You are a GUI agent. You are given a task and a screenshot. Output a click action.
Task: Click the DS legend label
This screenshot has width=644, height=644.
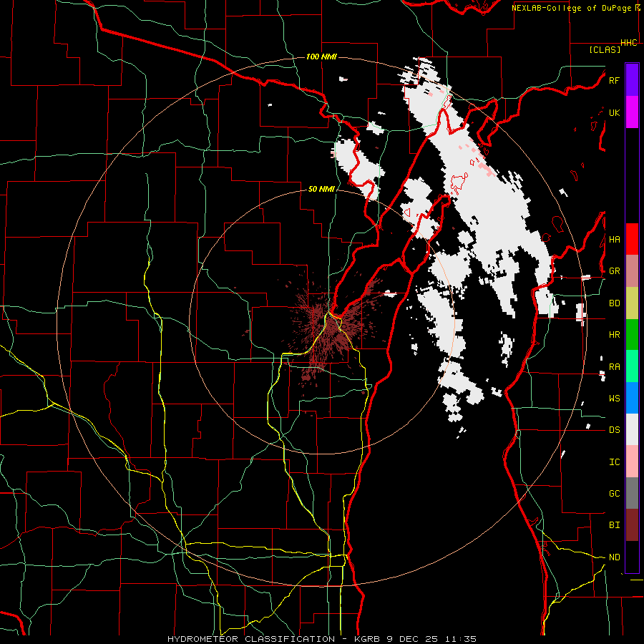tap(614, 430)
